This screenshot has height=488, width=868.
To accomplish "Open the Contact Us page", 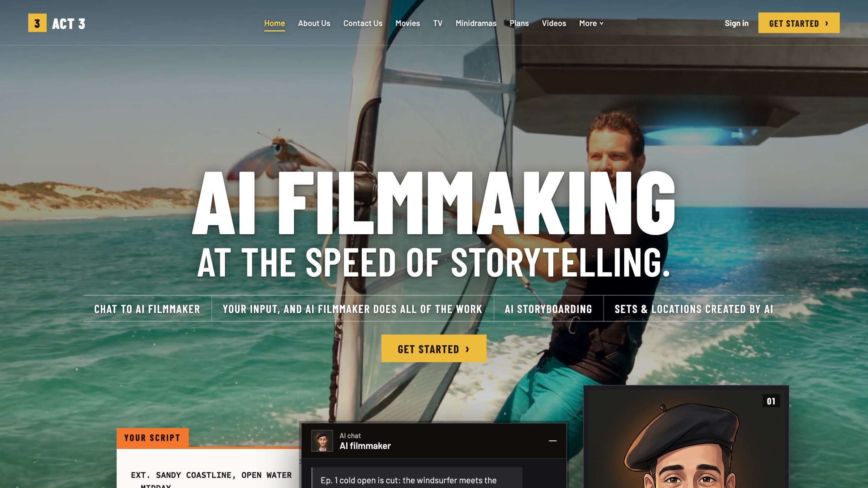I will [363, 23].
